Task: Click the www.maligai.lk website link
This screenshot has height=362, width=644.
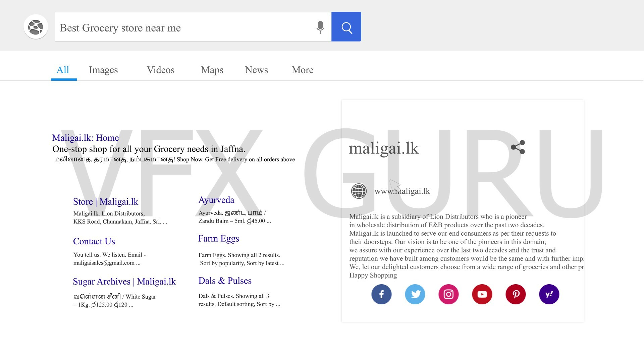Action: [402, 191]
